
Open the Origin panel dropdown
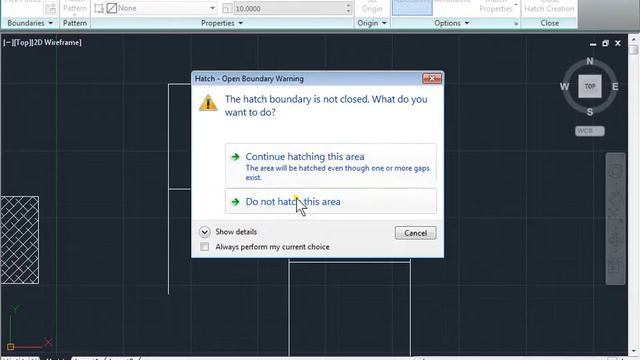[372, 23]
